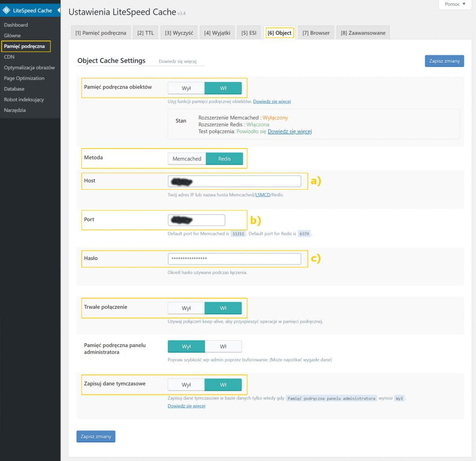Choose Memcached as Metoda

[x=187, y=159]
